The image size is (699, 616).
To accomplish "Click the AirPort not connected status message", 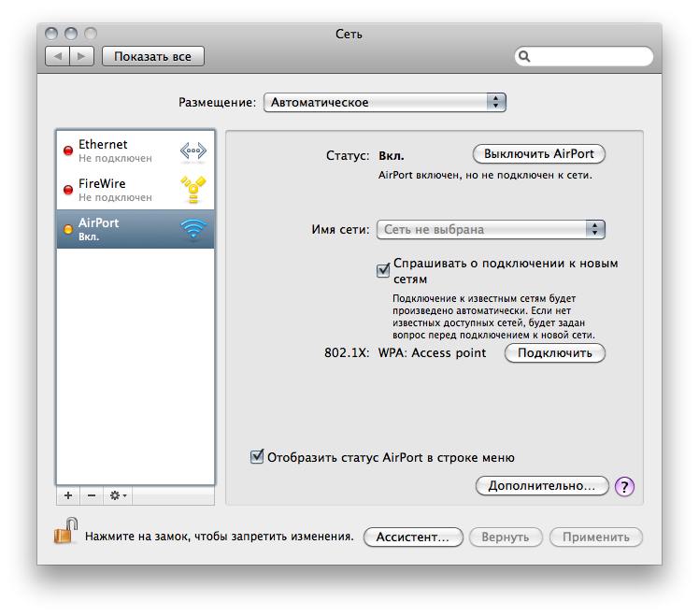I will [x=485, y=176].
